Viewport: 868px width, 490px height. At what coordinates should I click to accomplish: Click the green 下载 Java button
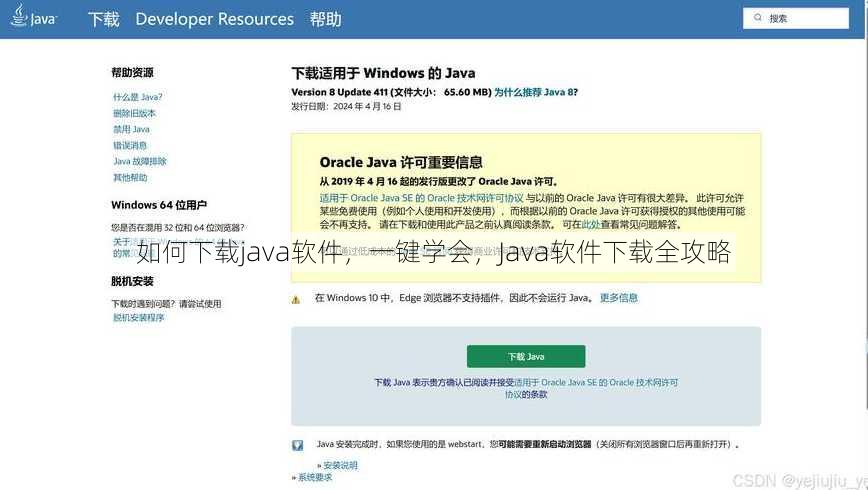coord(526,357)
